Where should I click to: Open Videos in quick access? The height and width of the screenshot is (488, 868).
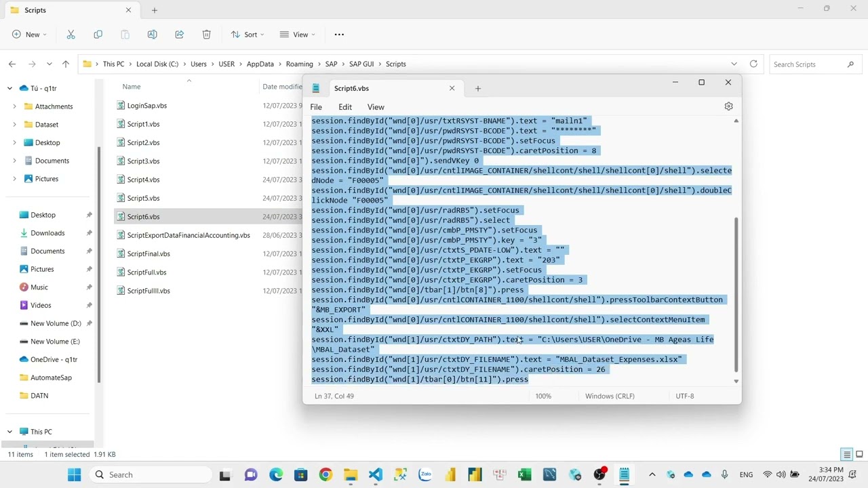41,305
